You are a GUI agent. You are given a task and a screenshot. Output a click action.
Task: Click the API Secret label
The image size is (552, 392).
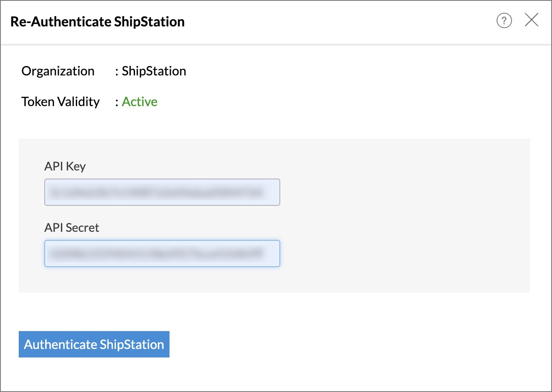click(72, 228)
